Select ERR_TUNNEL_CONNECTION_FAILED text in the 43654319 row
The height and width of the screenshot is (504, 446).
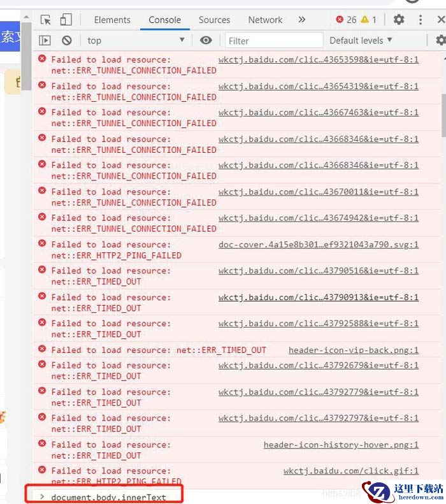click(x=147, y=97)
